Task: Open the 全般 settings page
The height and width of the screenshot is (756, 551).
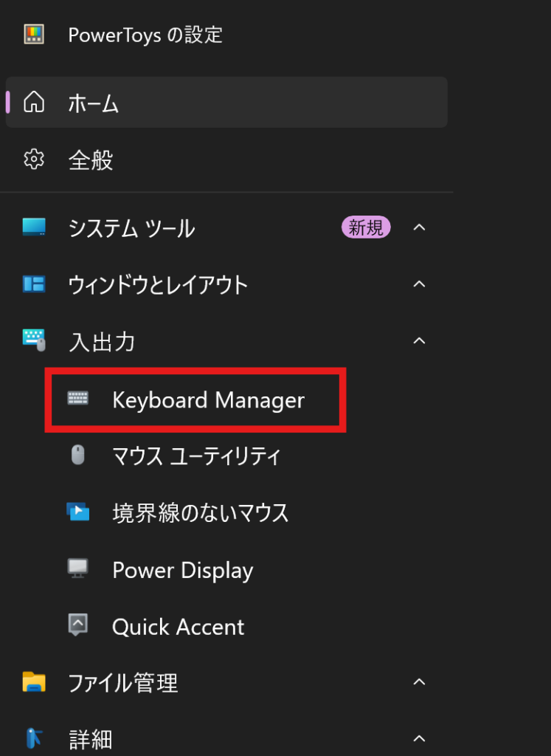Action: pos(226,159)
